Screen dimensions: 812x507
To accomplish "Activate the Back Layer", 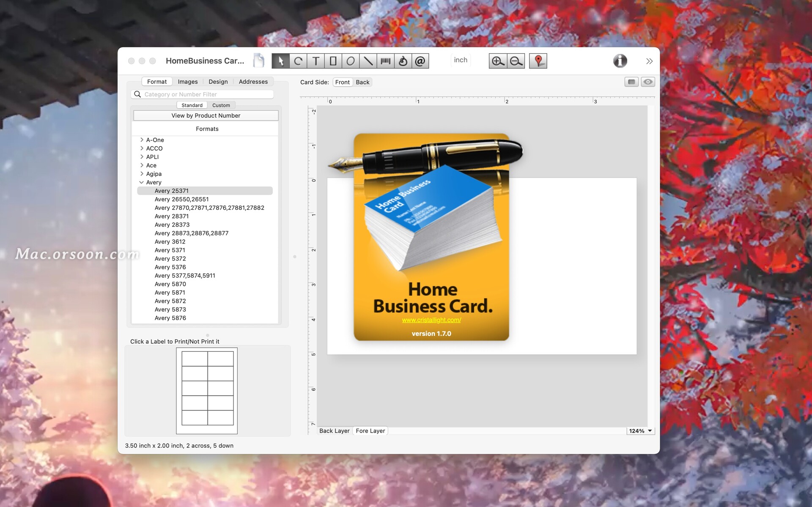I will [335, 431].
